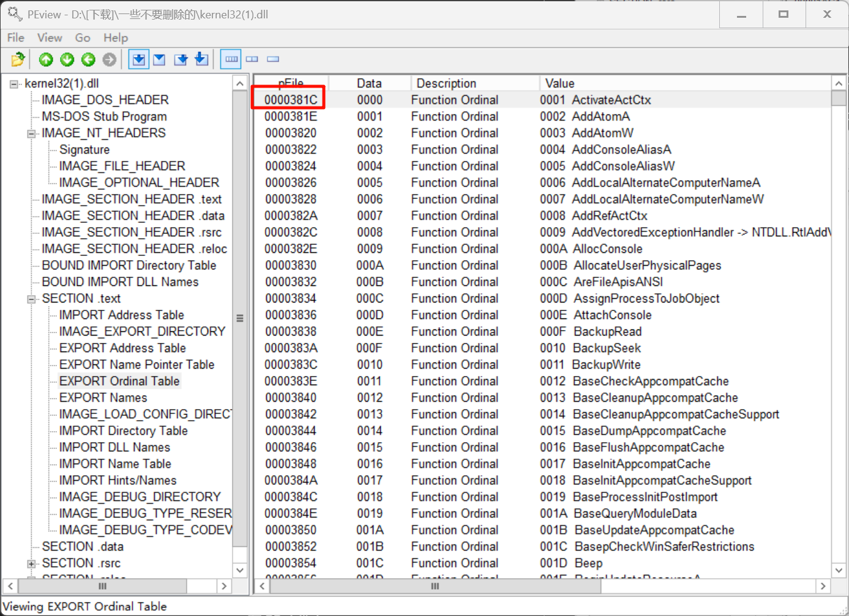Open the View menu
Viewport: 849px width, 616px height.
[x=50, y=38]
